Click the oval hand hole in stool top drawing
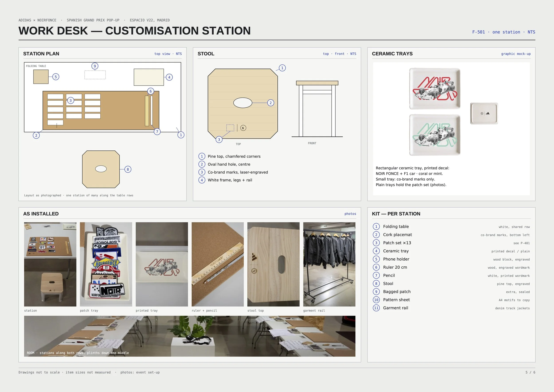The height and width of the screenshot is (392, 554). [243, 103]
